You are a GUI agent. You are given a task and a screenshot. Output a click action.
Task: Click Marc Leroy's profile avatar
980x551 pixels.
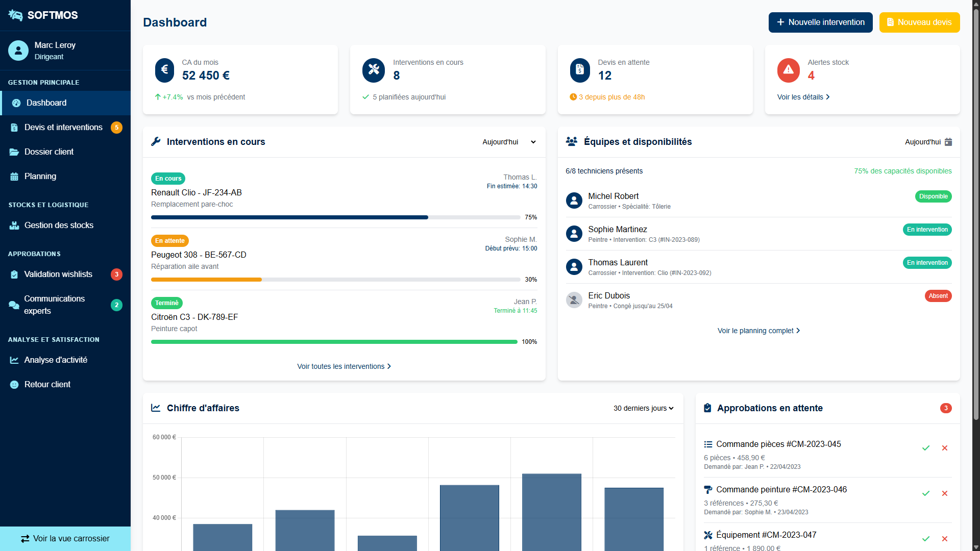click(x=18, y=51)
